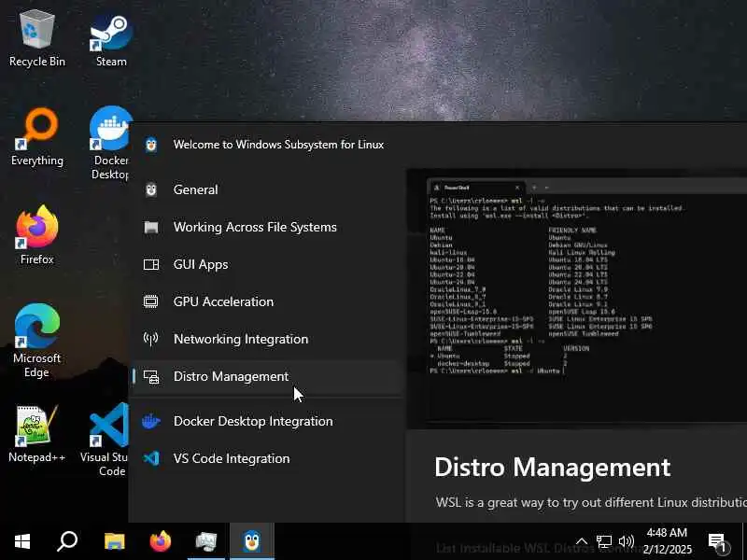This screenshot has height=560, width=747.
Task: Open taskbar Search
Action: pos(67,541)
